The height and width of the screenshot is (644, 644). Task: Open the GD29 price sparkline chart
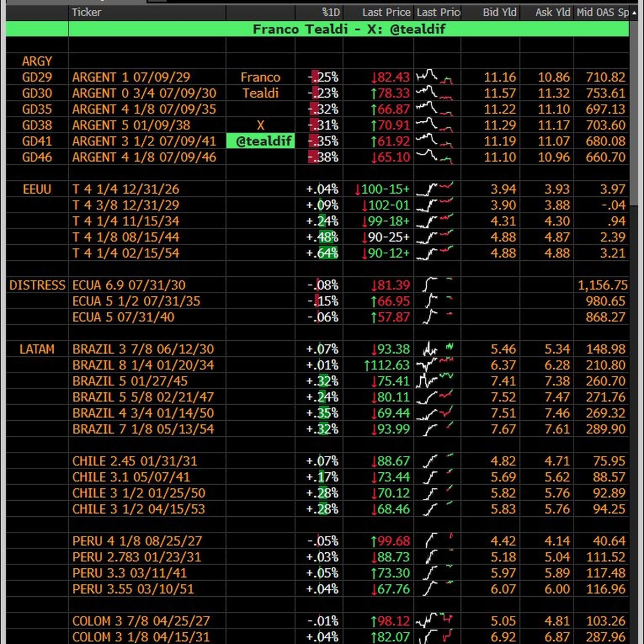(x=435, y=77)
